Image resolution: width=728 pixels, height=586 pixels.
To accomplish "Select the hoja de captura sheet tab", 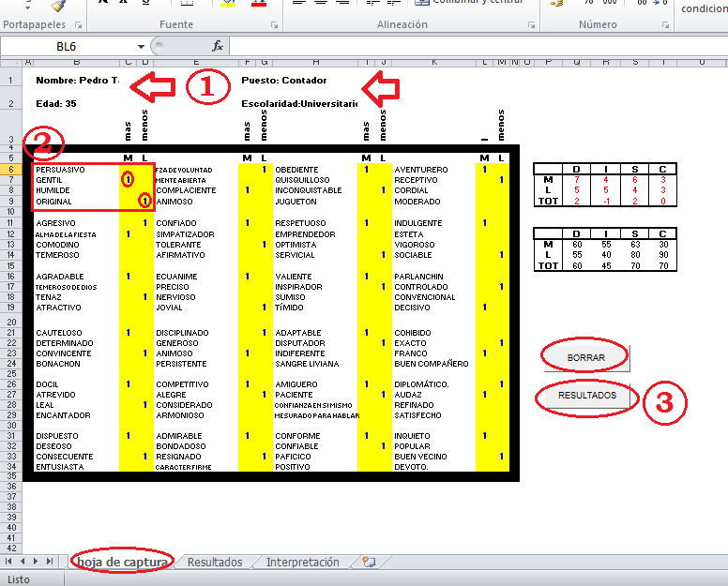I will point(124,563).
